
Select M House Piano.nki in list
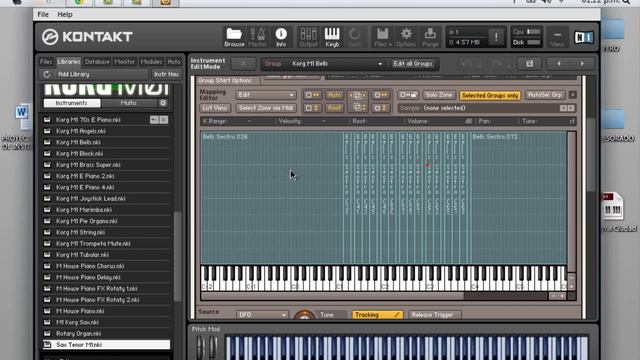point(106,311)
